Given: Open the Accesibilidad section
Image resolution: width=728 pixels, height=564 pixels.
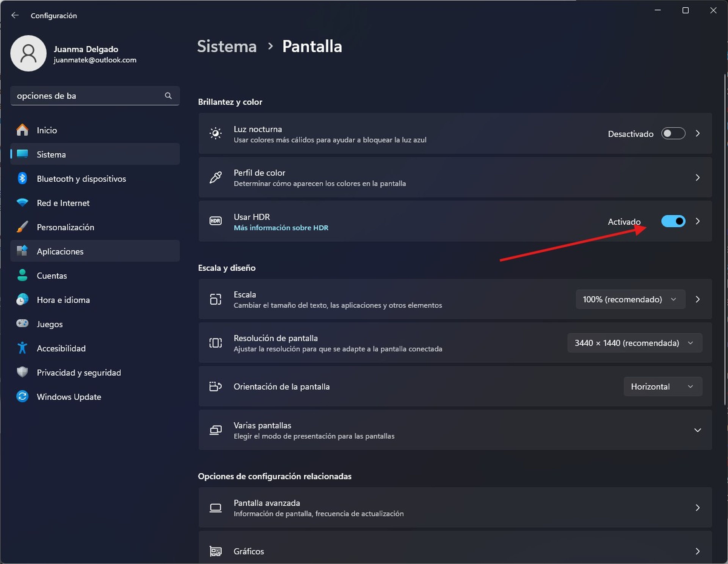Looking at the screenshot, I should click(95, 348).
